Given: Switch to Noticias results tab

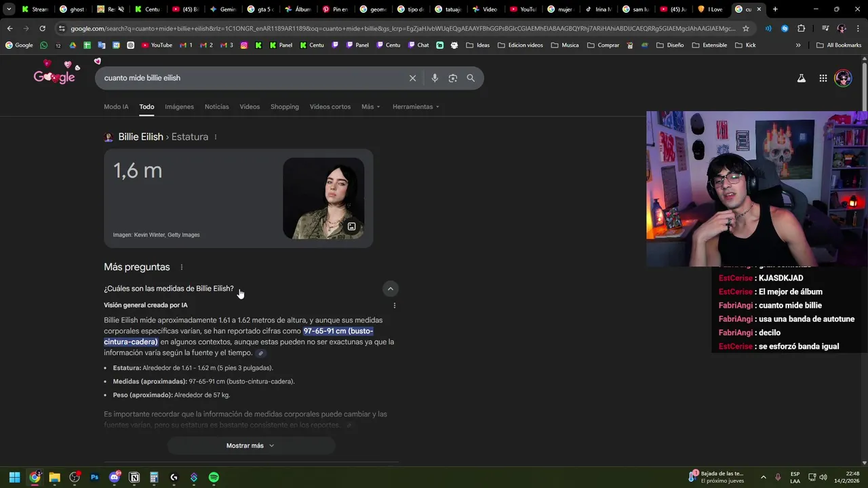Looking at the screenshot, I should [x=217, y=106].
